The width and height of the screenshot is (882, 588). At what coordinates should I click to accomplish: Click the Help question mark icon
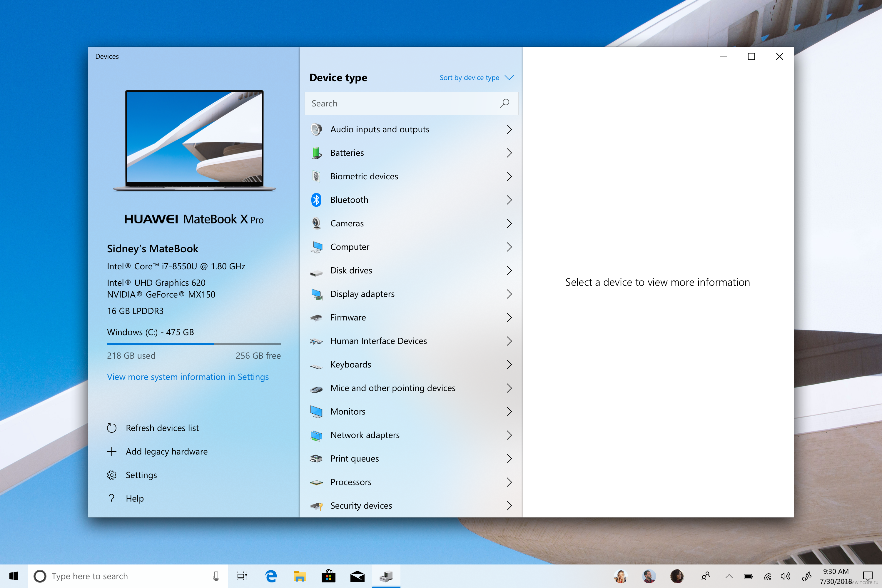[111, 498]
